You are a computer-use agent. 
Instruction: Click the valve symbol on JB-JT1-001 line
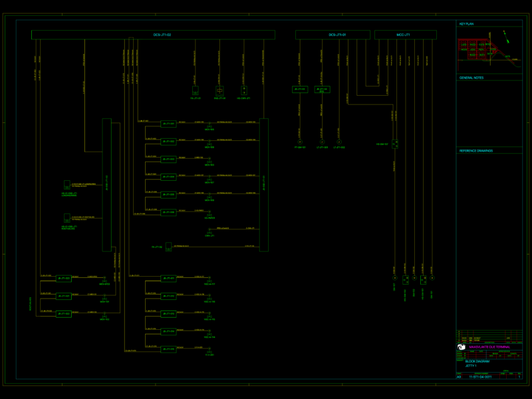point(209,126)
